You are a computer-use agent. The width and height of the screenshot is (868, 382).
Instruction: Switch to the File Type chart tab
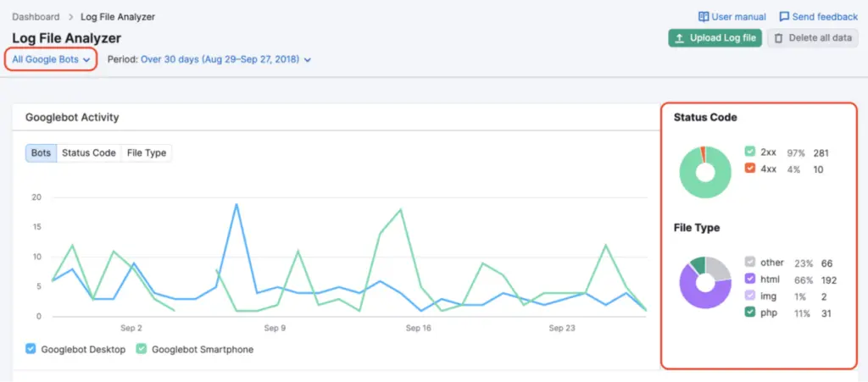click(x=147, y=153)
